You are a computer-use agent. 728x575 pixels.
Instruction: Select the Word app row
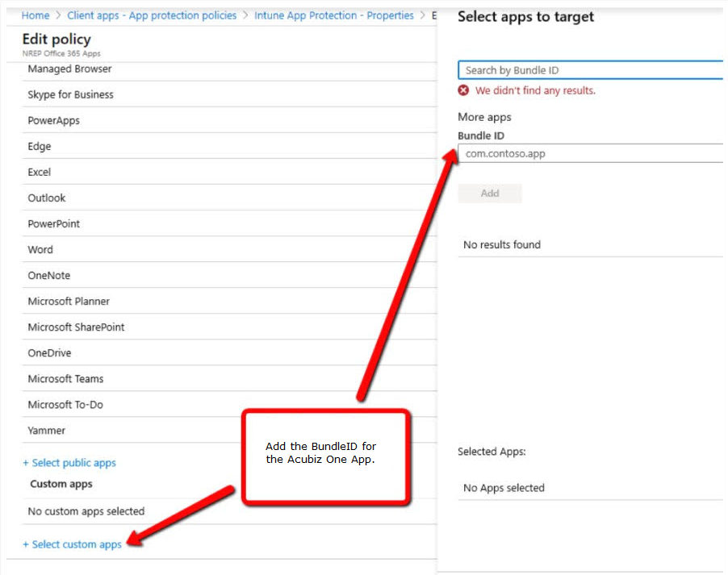pyautogui.click(x=229, y=250)
